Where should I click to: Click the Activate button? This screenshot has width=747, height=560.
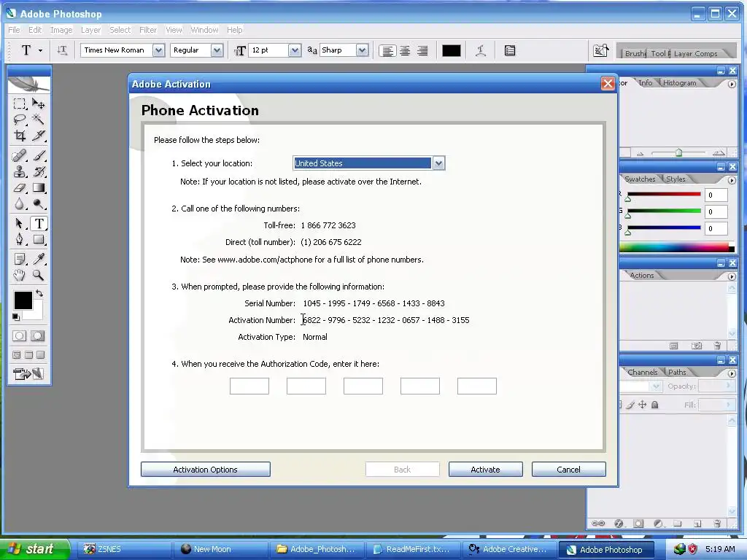click(485, 470)
